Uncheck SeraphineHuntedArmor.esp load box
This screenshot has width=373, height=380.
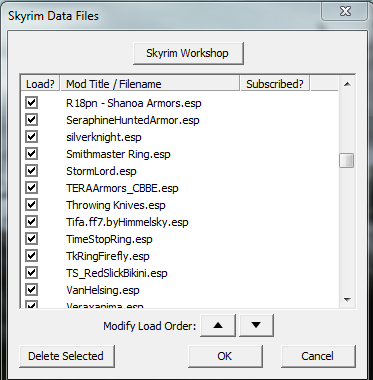click(31, 120)
